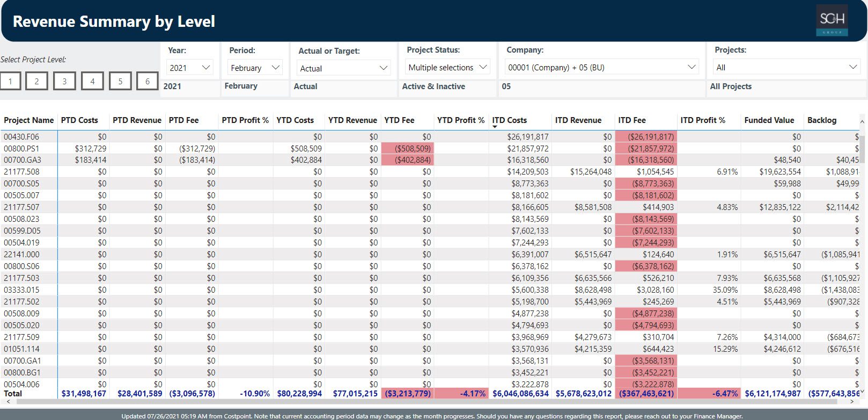Click the red highlighted YTD Fee total cell
The width and height of the screenshot is (868, 420).
(x=407, y=394)
